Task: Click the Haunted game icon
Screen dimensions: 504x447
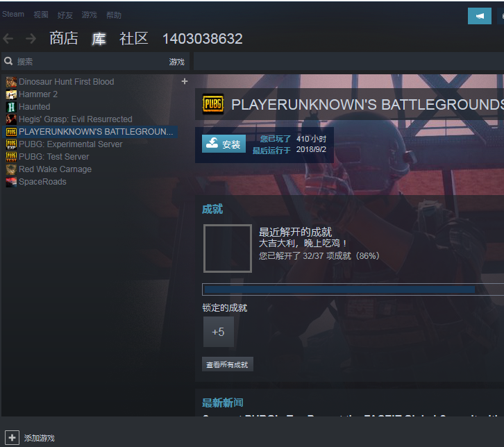Action: point(11,107)
